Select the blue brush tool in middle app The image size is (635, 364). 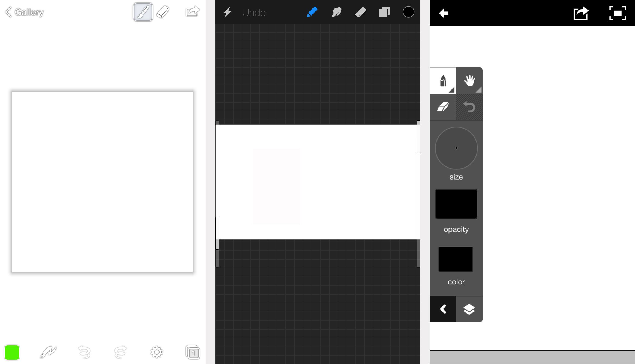point(312,12)
